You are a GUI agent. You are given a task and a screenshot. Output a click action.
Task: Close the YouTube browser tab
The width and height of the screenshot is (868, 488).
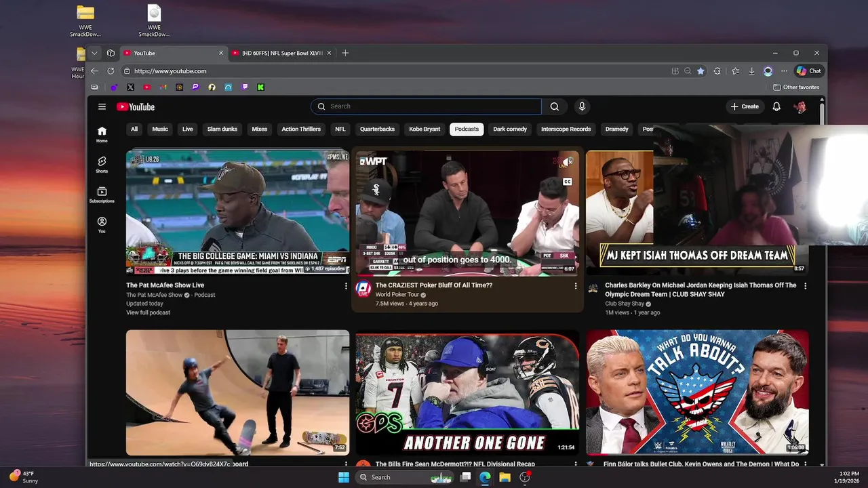[x=220, y=53]
